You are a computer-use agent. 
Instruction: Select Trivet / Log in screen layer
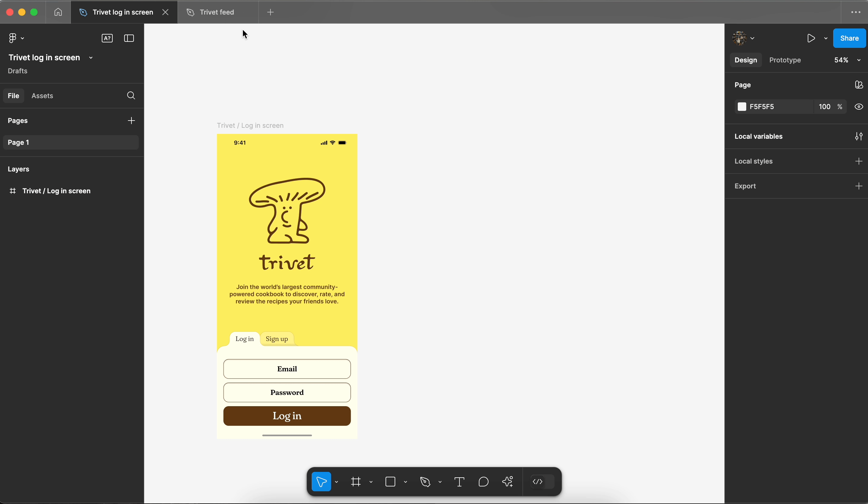pyautogui.click(x=56, y=191)
